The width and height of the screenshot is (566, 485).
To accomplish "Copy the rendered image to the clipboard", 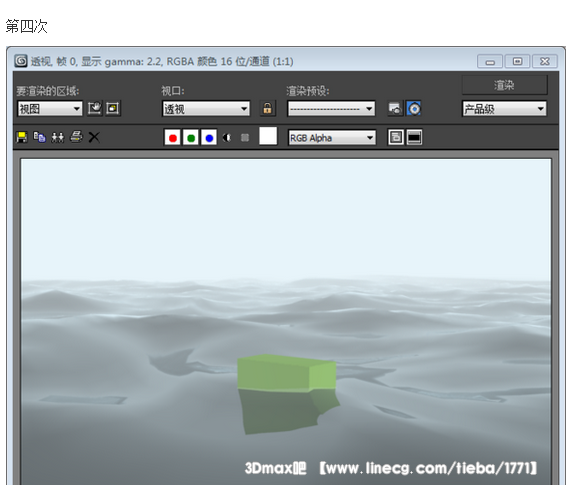I will pos(39,137).
